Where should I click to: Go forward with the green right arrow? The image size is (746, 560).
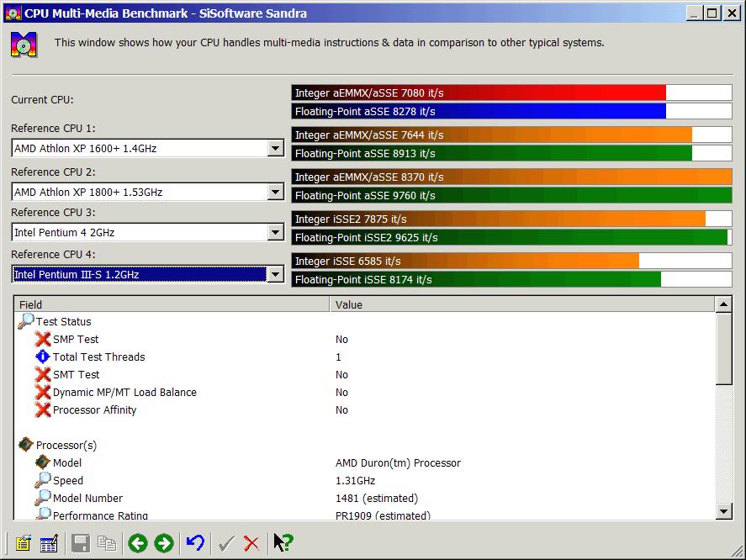tap(164, 543)
